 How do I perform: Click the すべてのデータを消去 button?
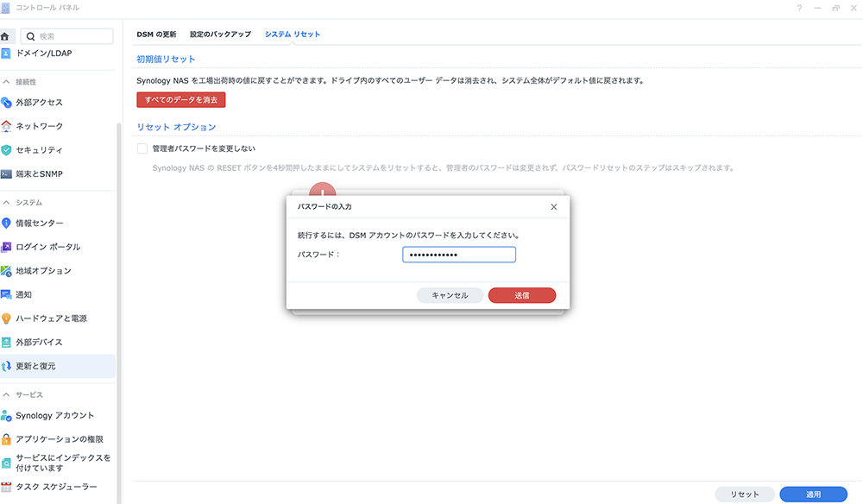point(181,99)
